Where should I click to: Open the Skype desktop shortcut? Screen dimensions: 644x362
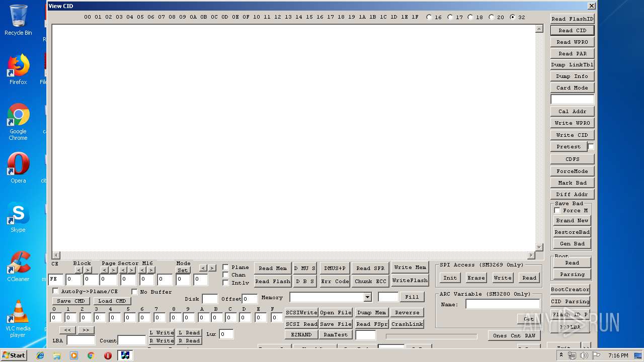(18, 217)
